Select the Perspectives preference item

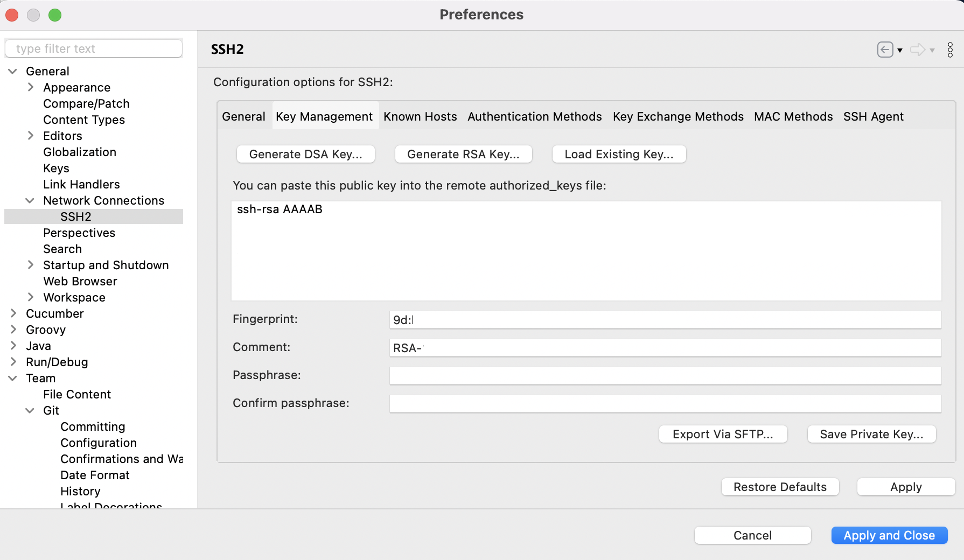[79, 233]
